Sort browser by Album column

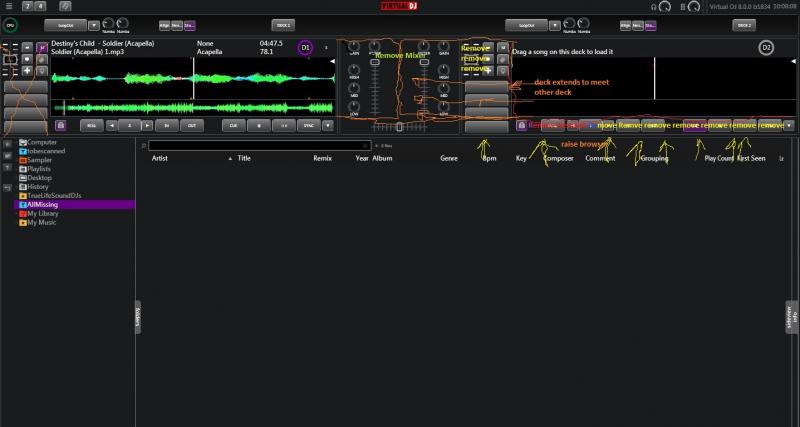point(382,158)
